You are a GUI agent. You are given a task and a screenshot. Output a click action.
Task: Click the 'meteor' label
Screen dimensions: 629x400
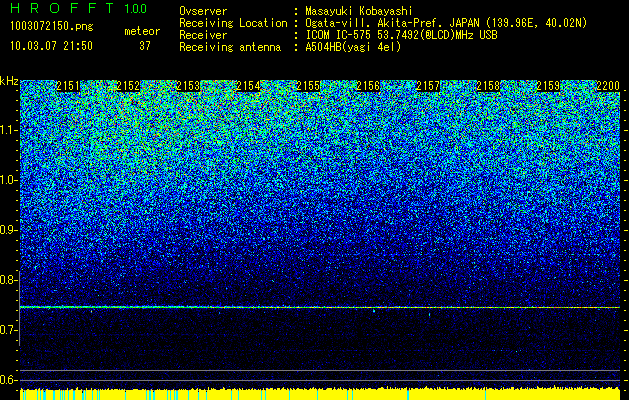point(142,31)
